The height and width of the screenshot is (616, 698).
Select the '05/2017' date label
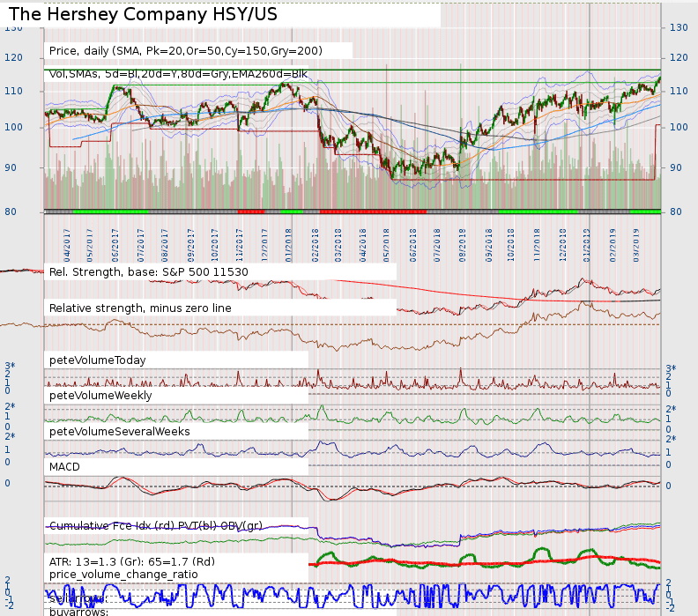tap(90, 245)
